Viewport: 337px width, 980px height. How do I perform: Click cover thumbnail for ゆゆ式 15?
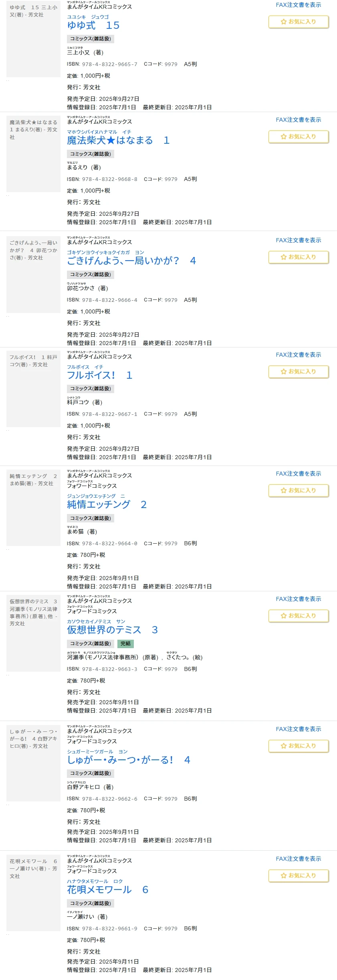click(33, 39)
